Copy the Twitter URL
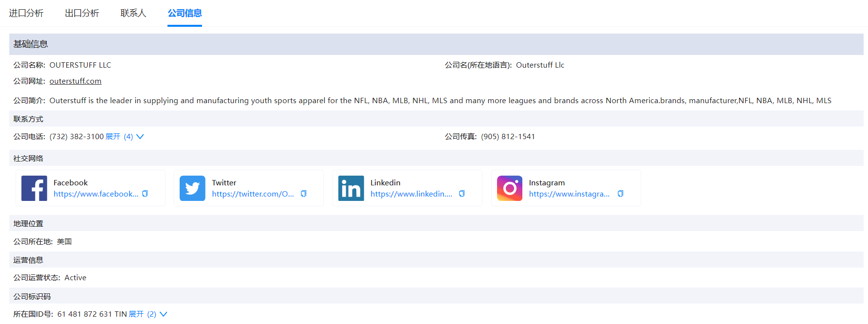868x324 pixels. [x=304, y=194]
